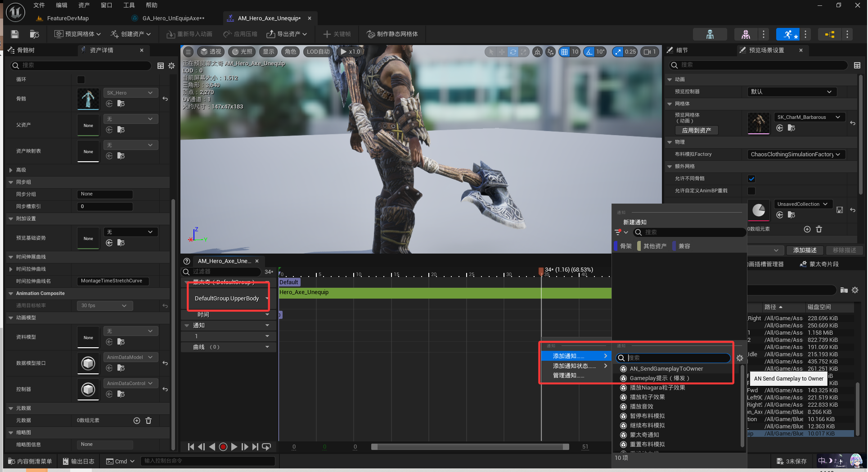Screen dimensions: 868x472
Task: Open the ChaosClothingSimulationFactory dropdown
Action: coord(796,154)
